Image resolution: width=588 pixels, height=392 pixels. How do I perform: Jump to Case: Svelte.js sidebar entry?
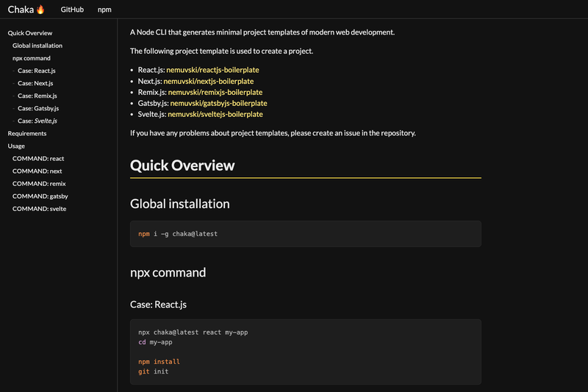point(37,121)
